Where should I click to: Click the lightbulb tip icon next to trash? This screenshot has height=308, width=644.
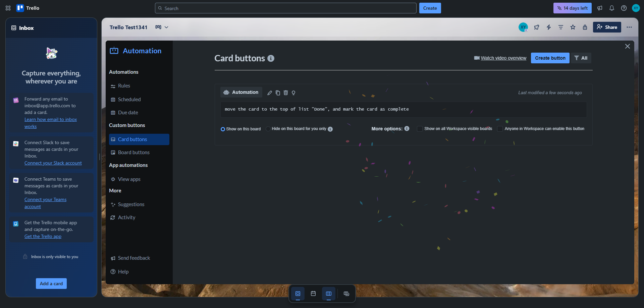pos(293,93)
